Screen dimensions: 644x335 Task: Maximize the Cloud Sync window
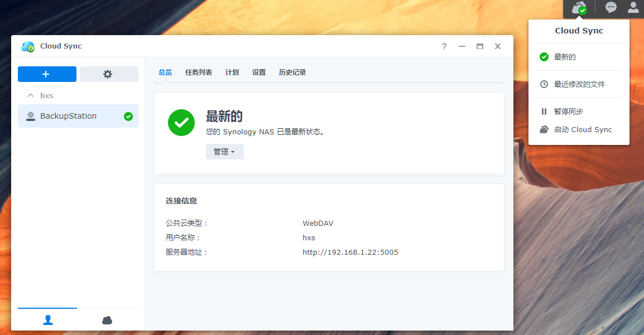pyautogui.click(x=480, y=46)
